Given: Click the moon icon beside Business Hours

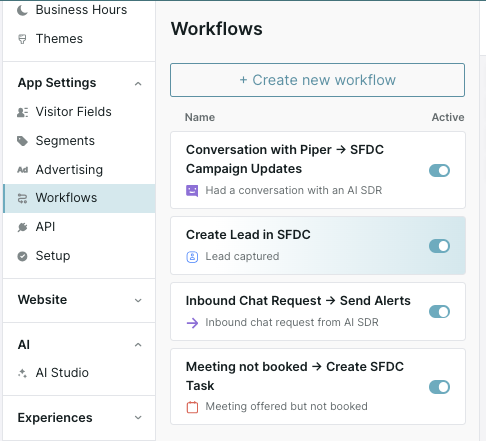Looking at the screenshot, I should pos(22,10).
